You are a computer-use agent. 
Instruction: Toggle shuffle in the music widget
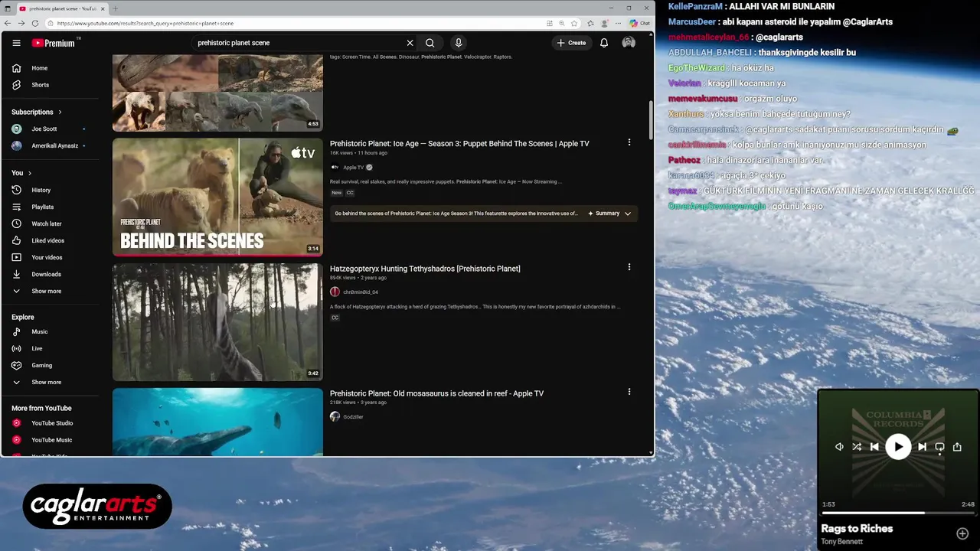pos(857,447)
